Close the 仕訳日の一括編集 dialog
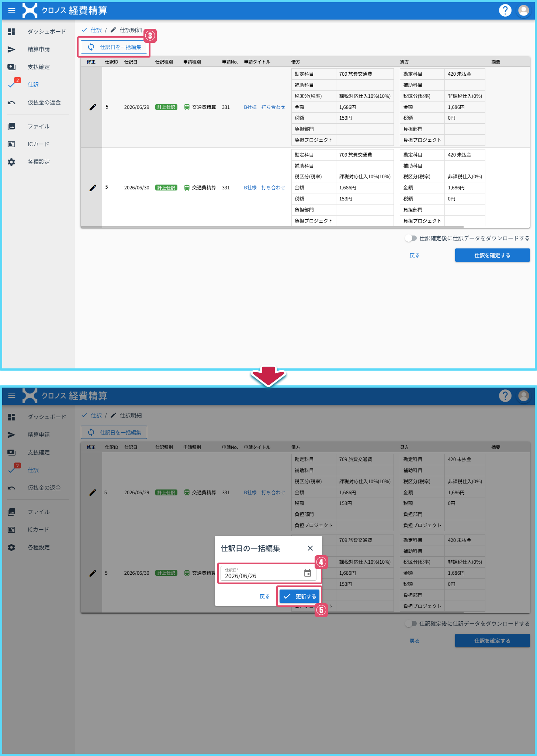 click(x=310, y=548)
